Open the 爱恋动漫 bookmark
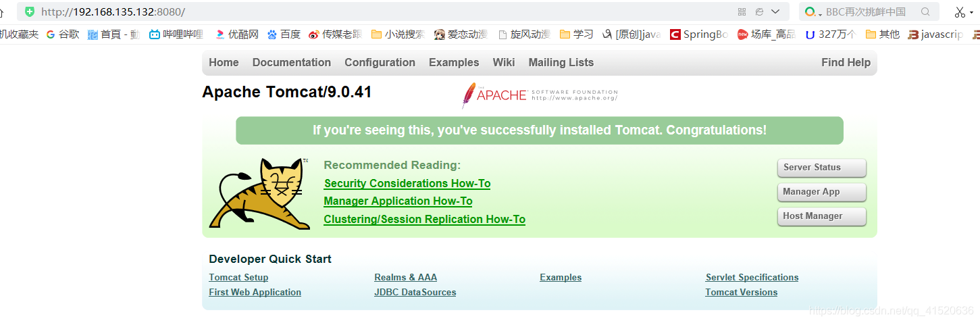The width and height of the screenshot is (980, 323). pos(461,34)
